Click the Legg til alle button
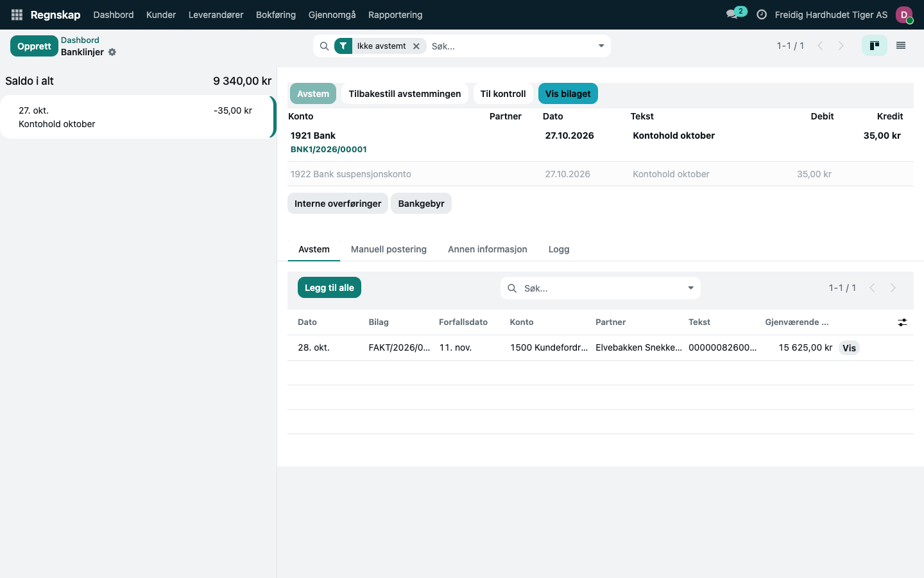The image size is (924, 578). [x=329, y=288]
